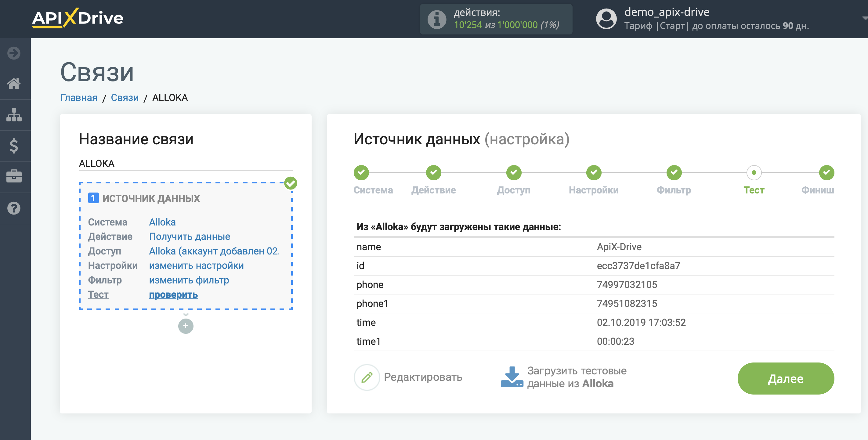This screenshot has width=868, height=440.
Task: Select the Тест step marker
Action: click(x=754, y=172)
